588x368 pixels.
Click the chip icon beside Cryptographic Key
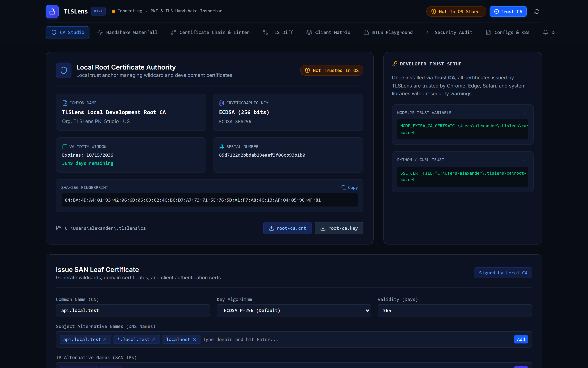(x=222, y=103)
